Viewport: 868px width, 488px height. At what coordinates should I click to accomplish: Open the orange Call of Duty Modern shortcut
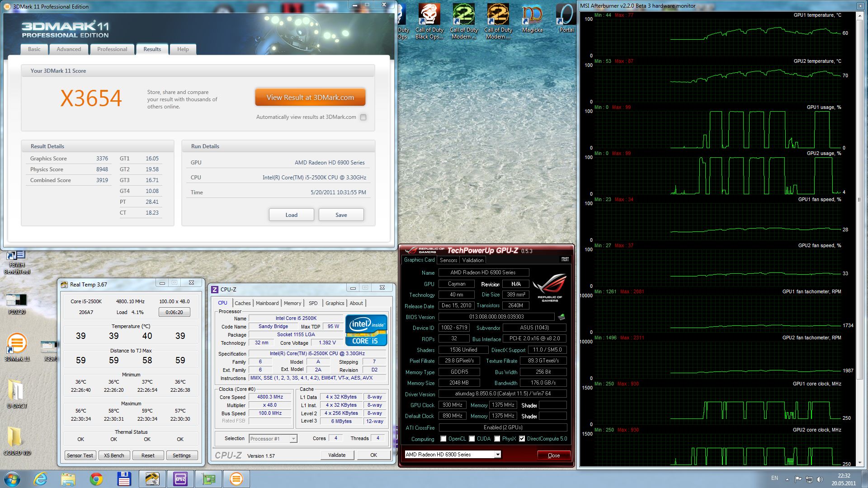click(x=498, y=21)
